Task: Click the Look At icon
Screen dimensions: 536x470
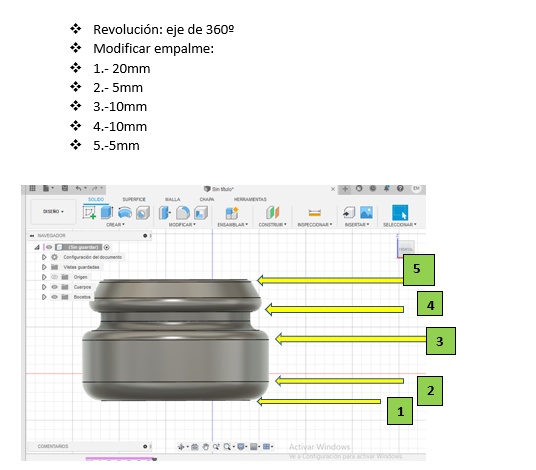Action: click(x=195, y=446)
